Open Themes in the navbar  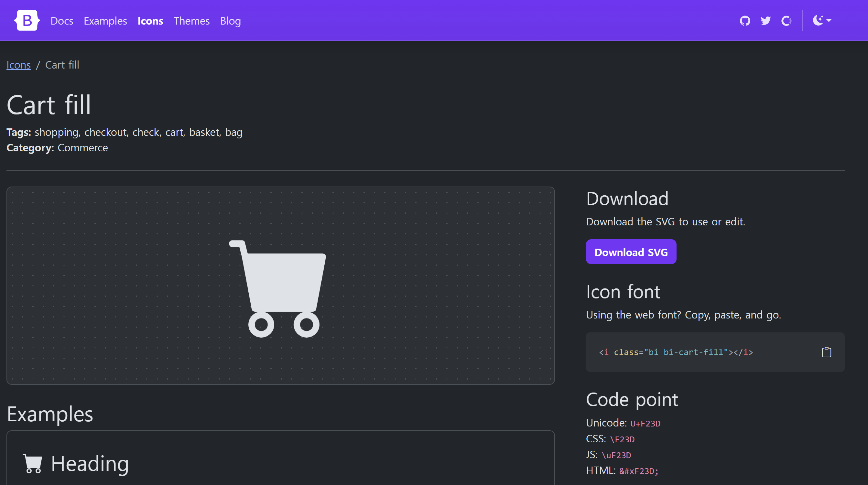(x=191, y=21)
